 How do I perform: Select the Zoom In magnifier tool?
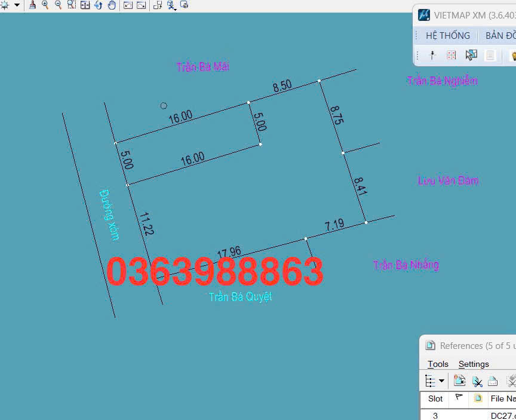pos(45,5)
